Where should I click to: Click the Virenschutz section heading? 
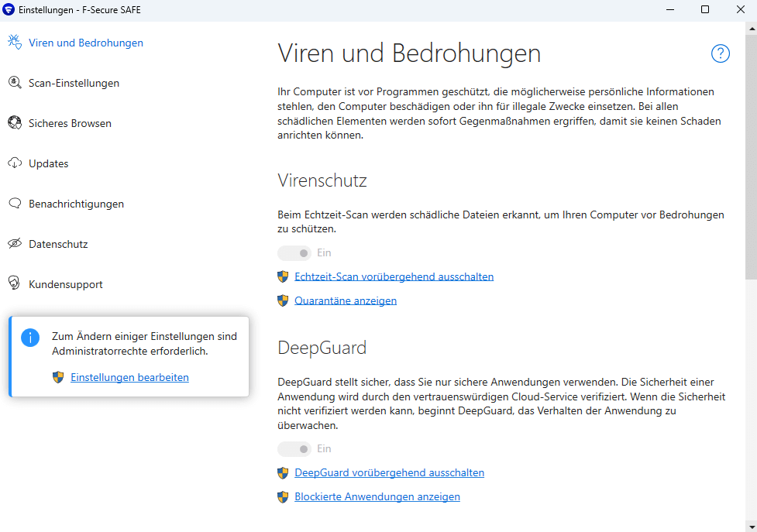pos(322,180)
